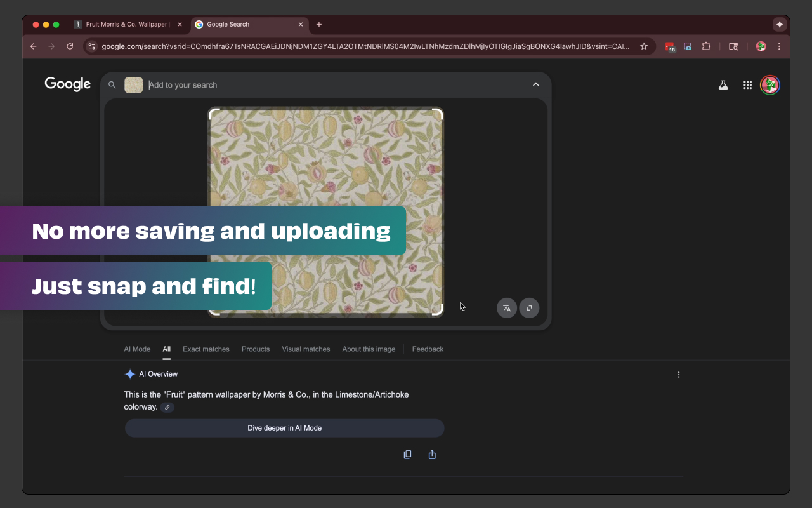Open the Exact matches tab

206,349
